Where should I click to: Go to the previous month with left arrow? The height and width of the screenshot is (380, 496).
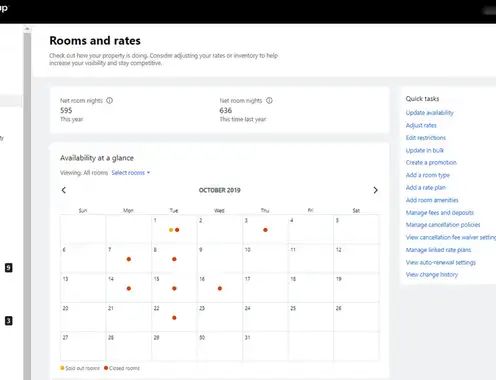point(64,190)
